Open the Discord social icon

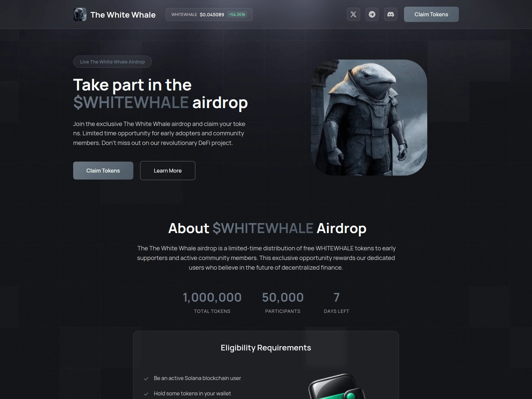coord(391,14)
